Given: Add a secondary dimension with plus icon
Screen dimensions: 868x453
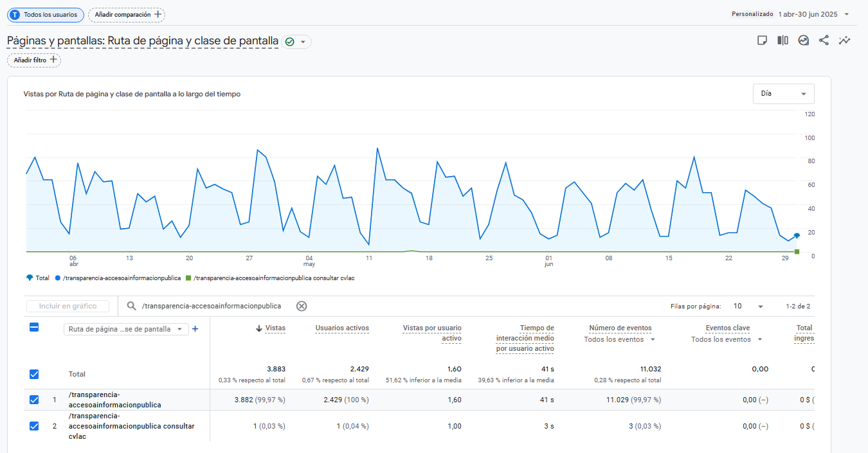Looking at the screenshot, I should click(195, 329).
